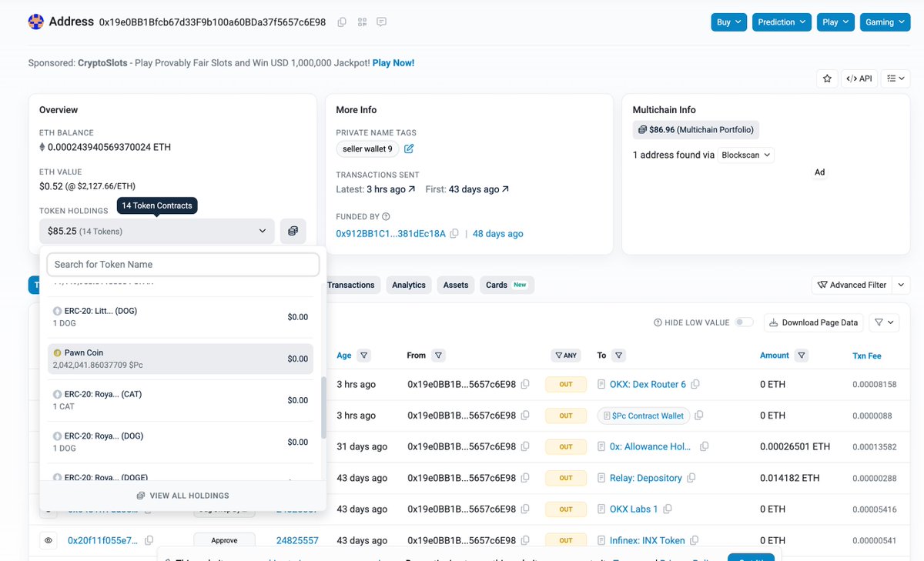Open the Funded By help icon
The height and width of the screenshot is (561, 924).
[x=386, y=217]
